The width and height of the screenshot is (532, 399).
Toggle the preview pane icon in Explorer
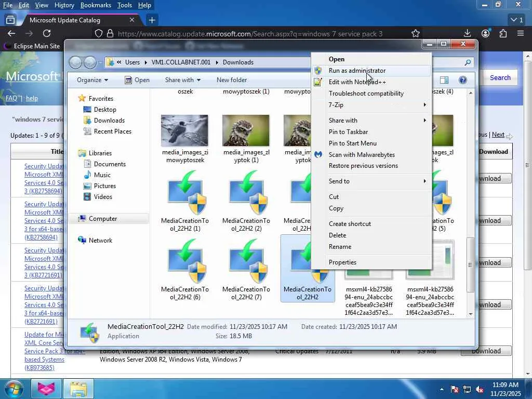(444, 80)
